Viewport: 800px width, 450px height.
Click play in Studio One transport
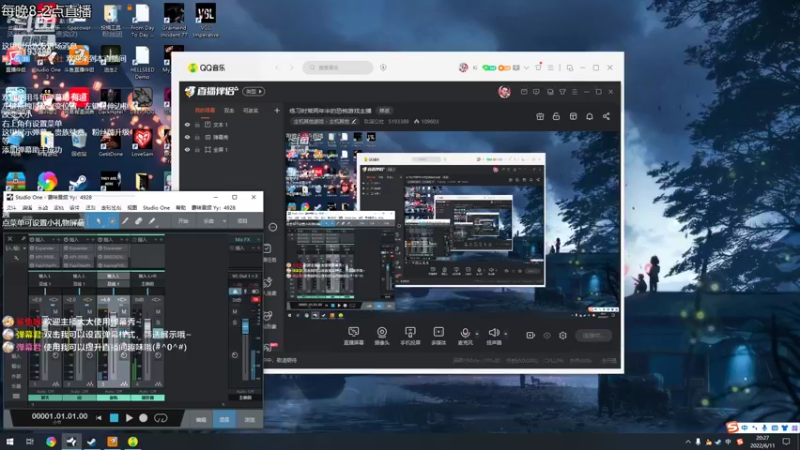pyautogui.click(x=129, y=418)
